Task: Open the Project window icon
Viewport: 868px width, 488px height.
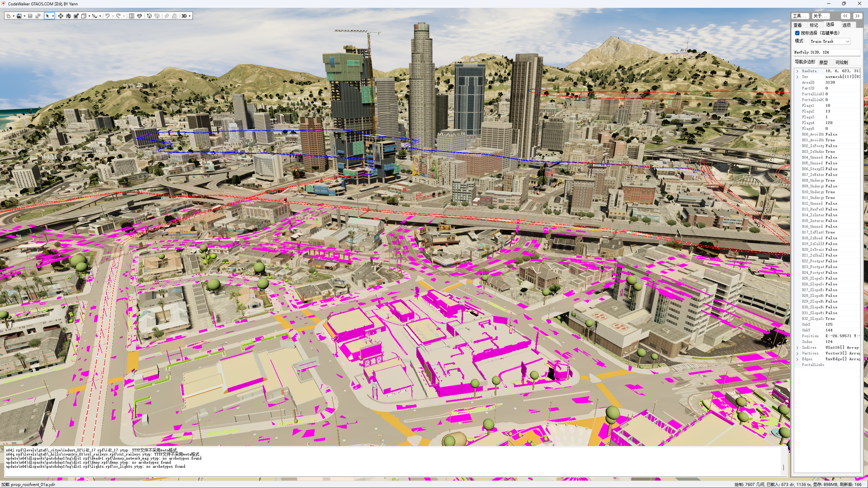Action: 139,16
